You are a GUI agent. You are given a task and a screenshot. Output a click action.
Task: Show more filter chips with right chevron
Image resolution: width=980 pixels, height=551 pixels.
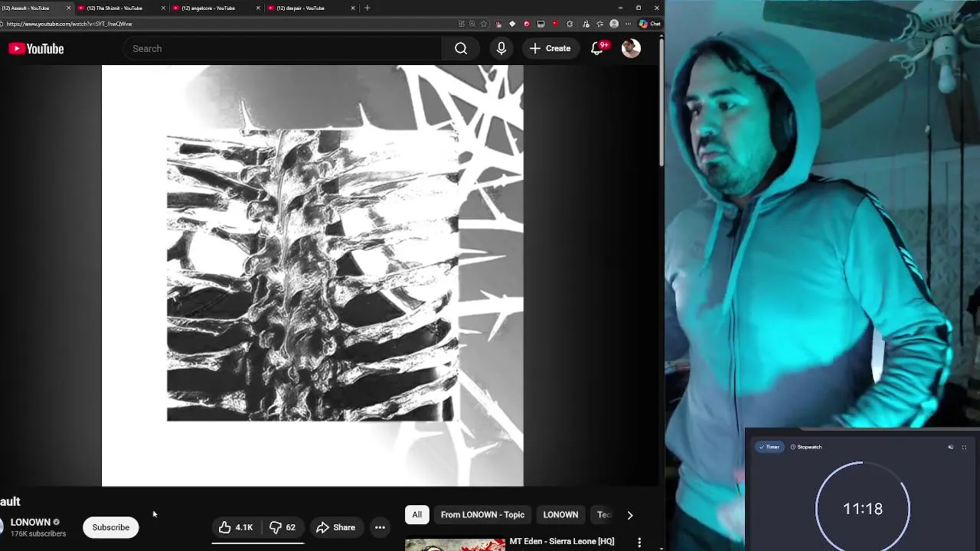click(629, 515)
